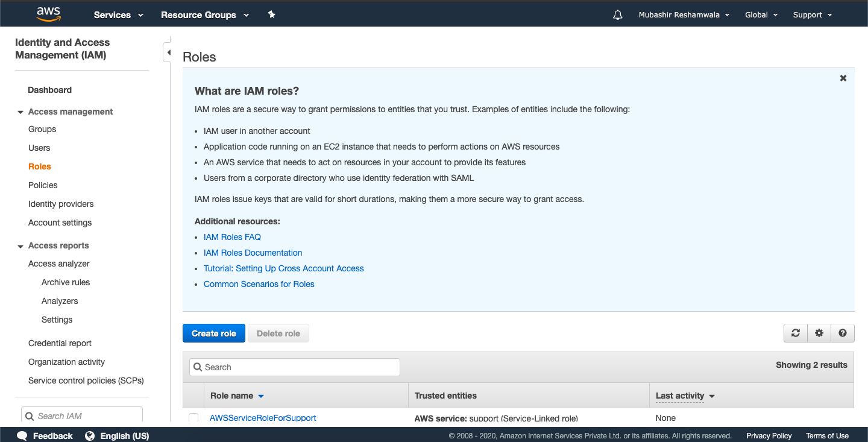The width and height of the screenshot is (868, 442).
Task: Open the Support dropdown menu
Action: pyautogui.click(x=813, y=15)
